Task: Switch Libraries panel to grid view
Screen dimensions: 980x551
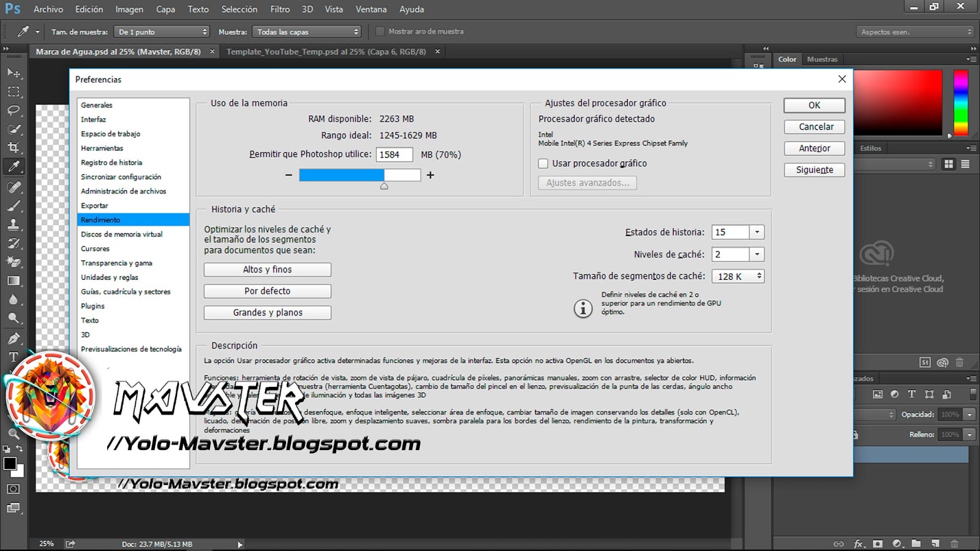Action: pyautogui.click(x=949, y=164)
